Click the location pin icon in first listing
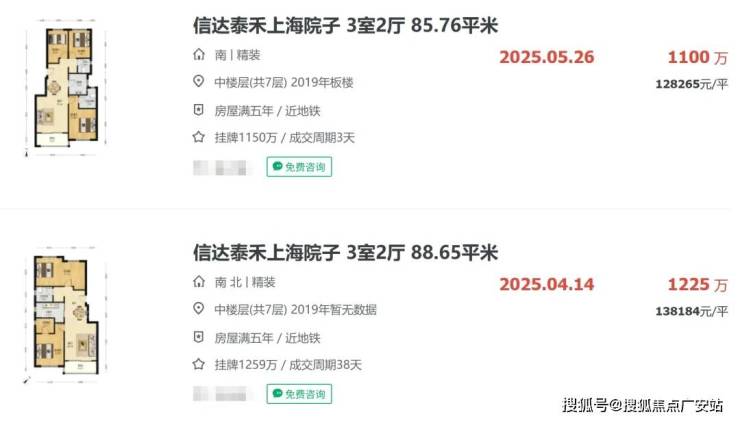 click(199, 82)
